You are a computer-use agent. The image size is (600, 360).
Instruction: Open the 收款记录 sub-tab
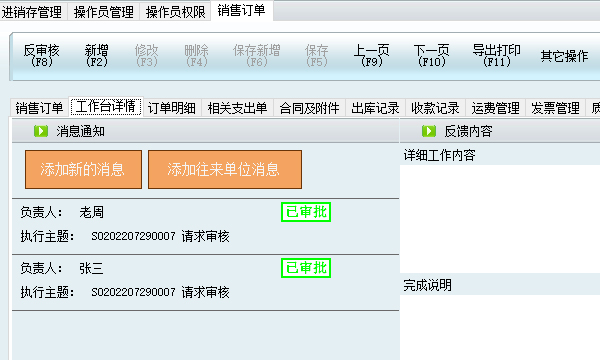click(x=435, y=108)
